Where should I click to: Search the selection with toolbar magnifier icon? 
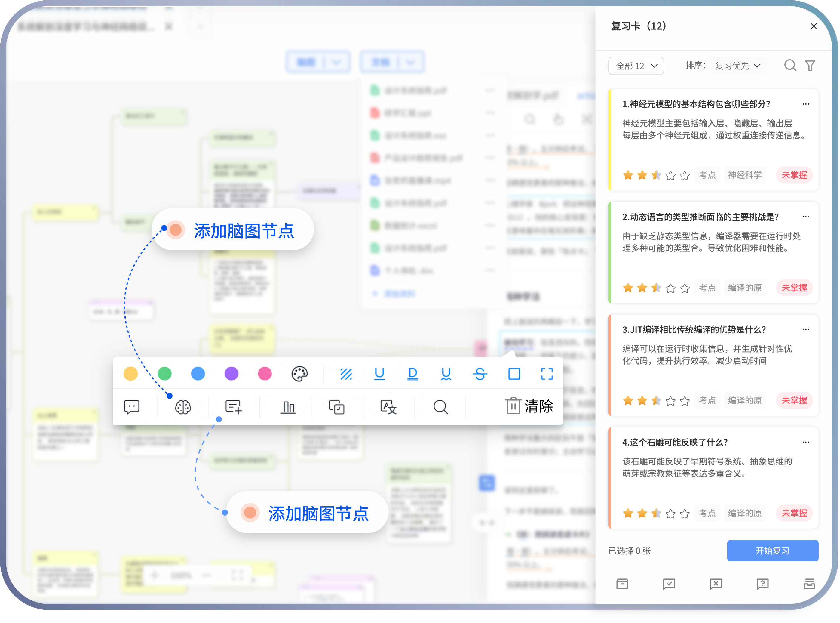(440, 407)
